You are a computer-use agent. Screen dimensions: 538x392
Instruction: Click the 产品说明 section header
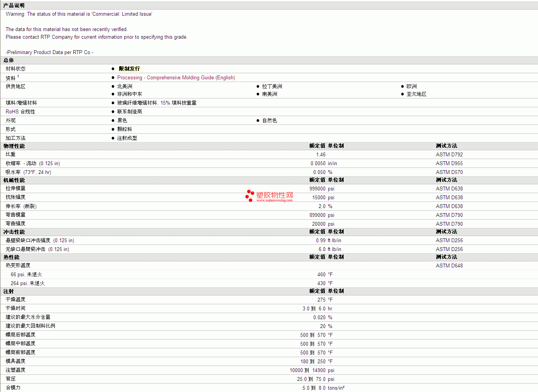tap(14, 5)
